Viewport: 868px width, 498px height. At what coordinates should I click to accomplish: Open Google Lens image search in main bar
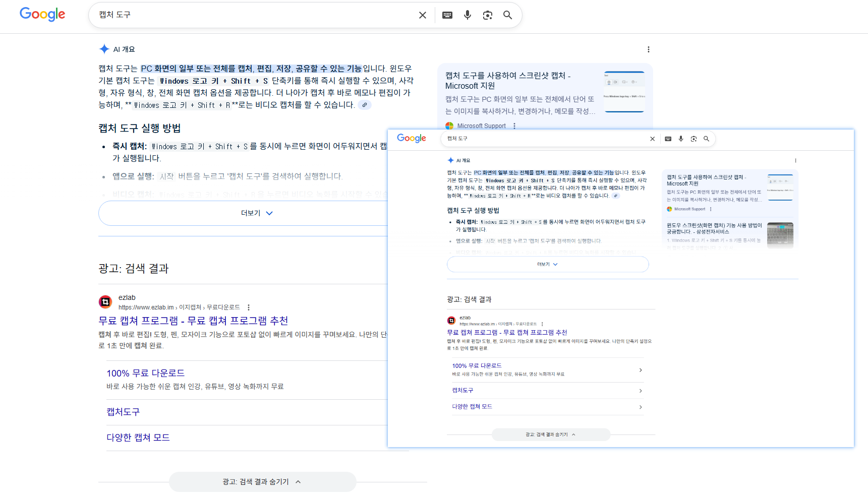[488, 15]
